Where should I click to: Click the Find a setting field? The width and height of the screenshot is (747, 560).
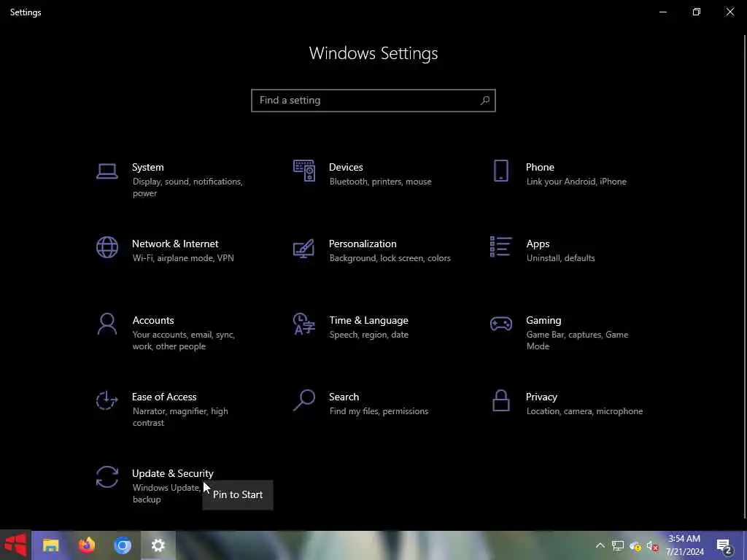point(373,101)
